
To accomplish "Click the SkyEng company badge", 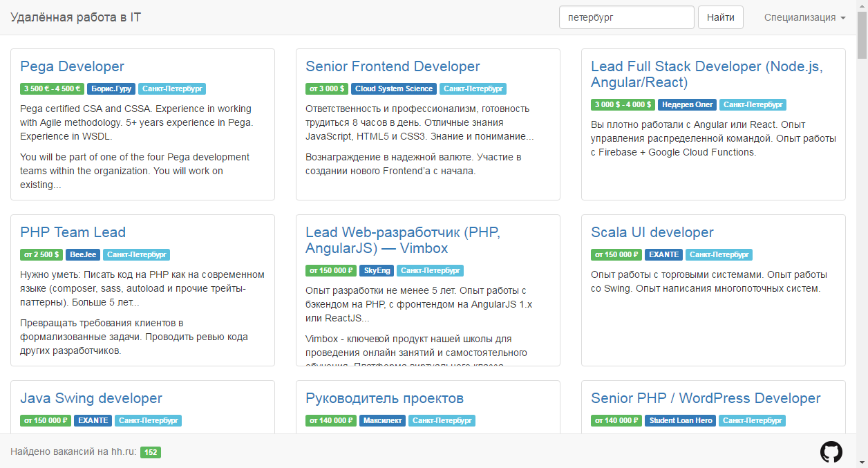I will (377, 270).
